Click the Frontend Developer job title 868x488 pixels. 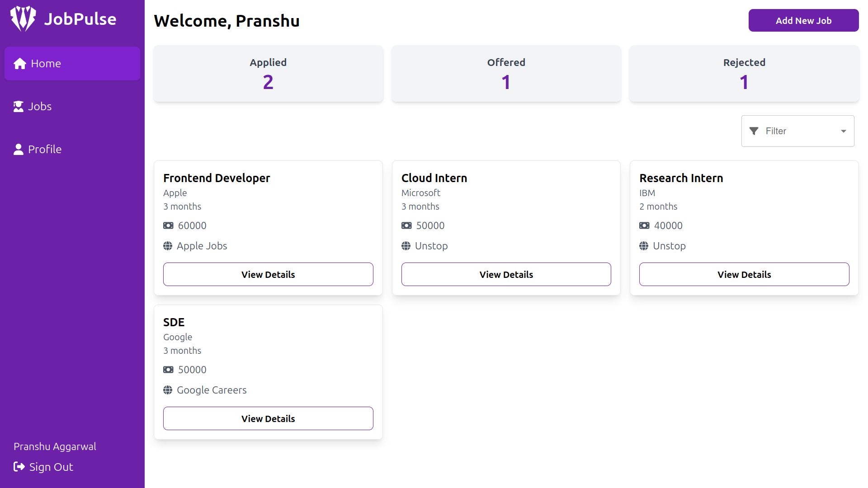pos(217,178)
